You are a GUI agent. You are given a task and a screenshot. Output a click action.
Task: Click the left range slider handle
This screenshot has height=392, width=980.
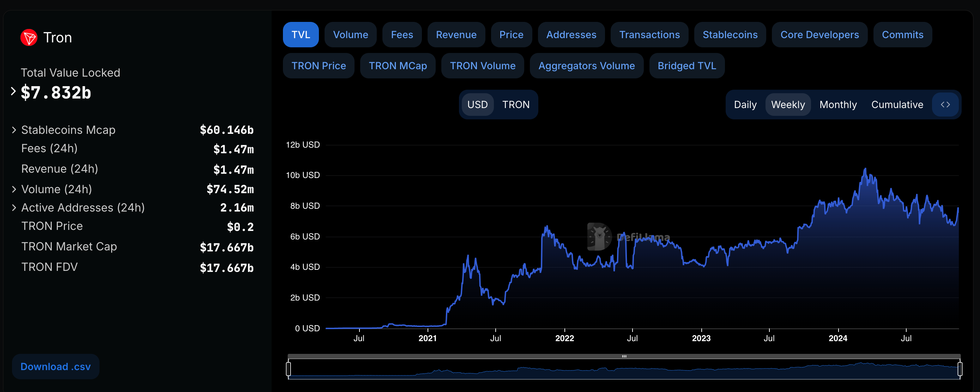(x=288, y=369)
